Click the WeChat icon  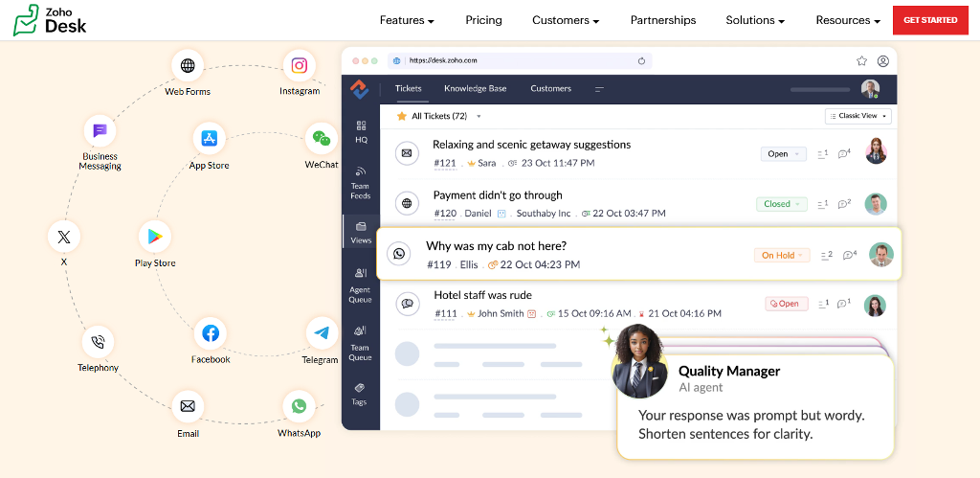point(322,138)
